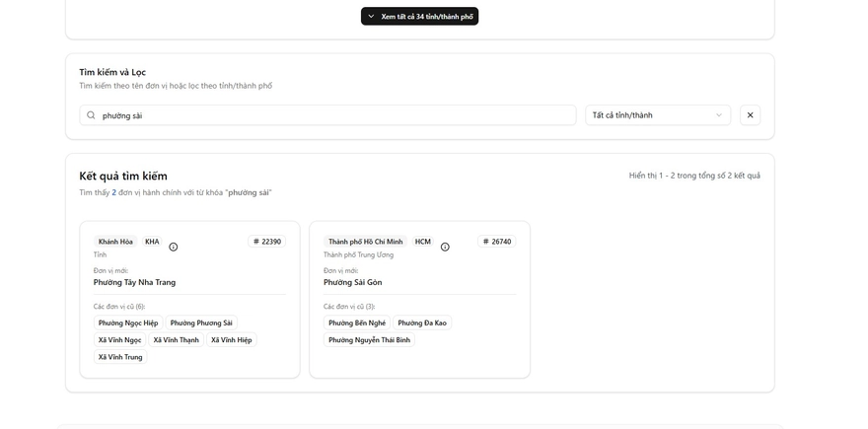
Task: Click the hash code badge 22390
Action: click(x=266, y=242)
